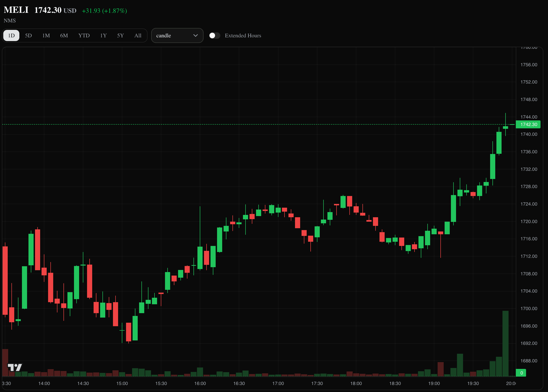Click the 1736.00 price axis label
This screenshot has height=392, width=548.
click(x=529, y=152)
